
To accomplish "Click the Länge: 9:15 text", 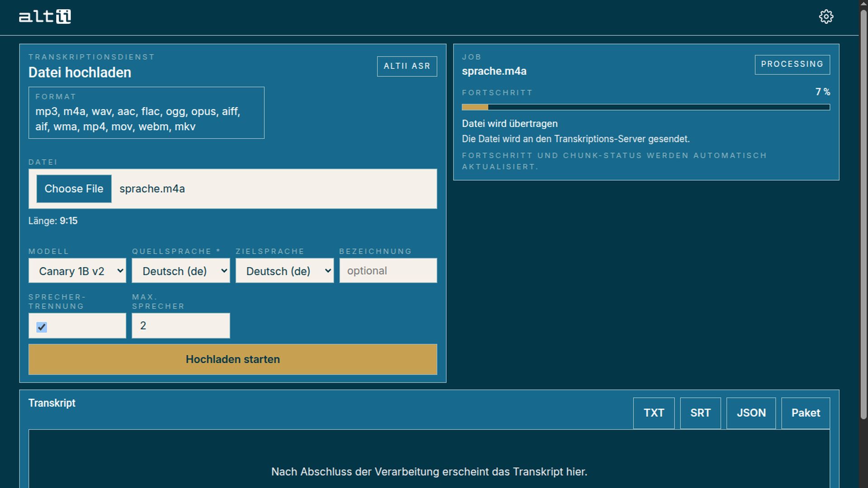I will [x=53, y=221].
